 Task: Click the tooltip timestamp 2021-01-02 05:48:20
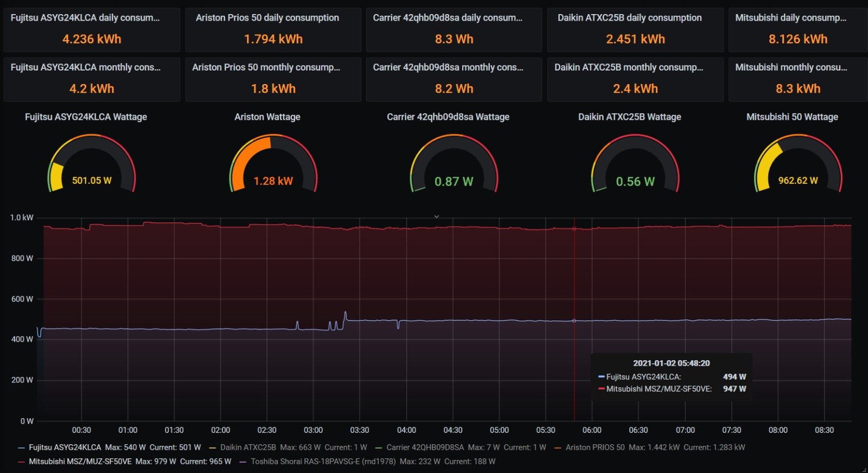click(671, 363)
